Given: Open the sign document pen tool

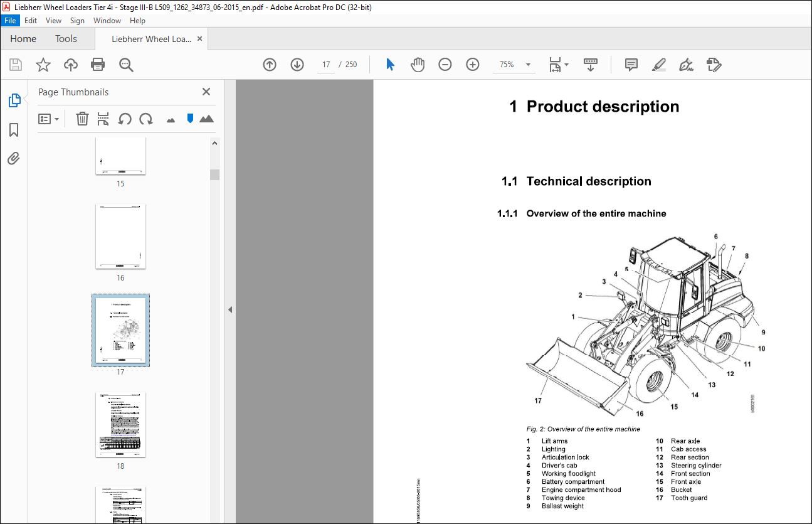Looking at the screenshot, I should coord(687,65).
